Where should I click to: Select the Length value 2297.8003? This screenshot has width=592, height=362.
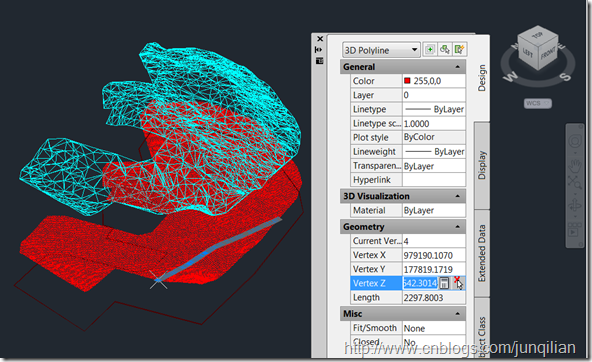click(434, 297)
